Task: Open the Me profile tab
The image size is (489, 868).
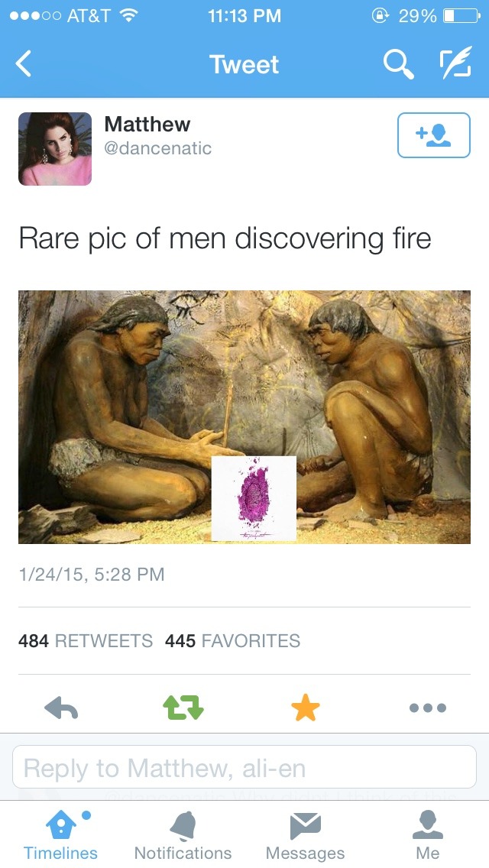Action: pos(428,836)
